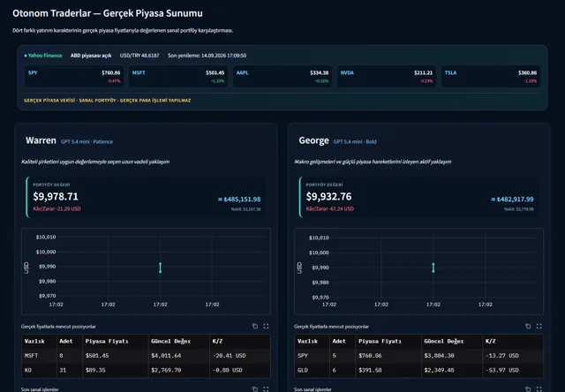The height and width of the screenshot is (392, 565).
Task: Click the $2,769.70 current value cell
Action: click(179, 370)
